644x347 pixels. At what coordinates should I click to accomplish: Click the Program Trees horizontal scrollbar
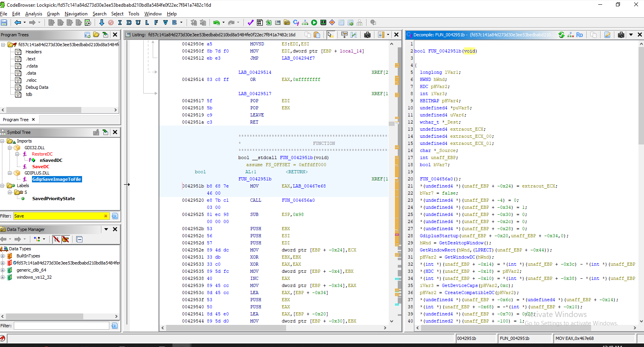click(x=43, y=110)
